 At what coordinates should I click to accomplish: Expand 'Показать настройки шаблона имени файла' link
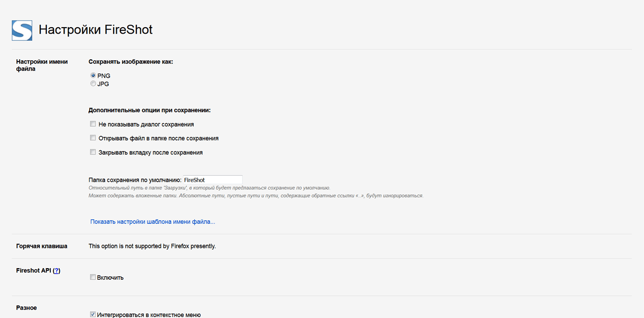pos(153,221)
